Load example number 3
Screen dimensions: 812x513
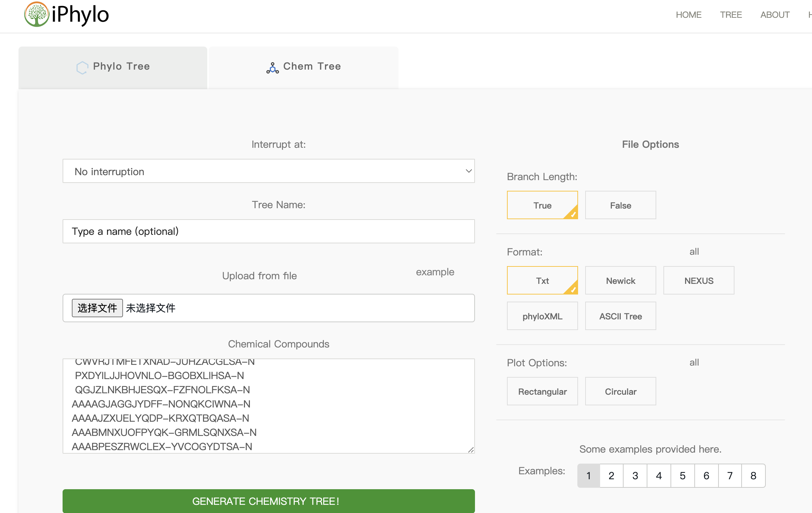click(635, 476)
